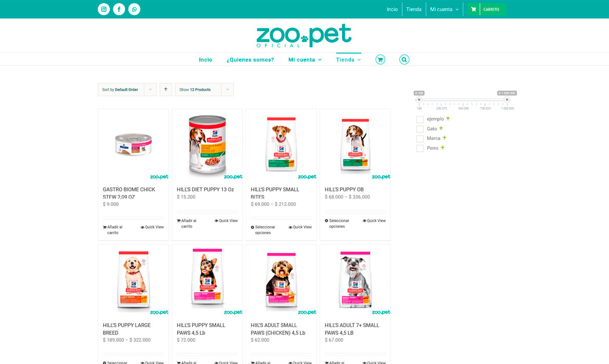Check the Gato filter checkbox

(420, 129)
